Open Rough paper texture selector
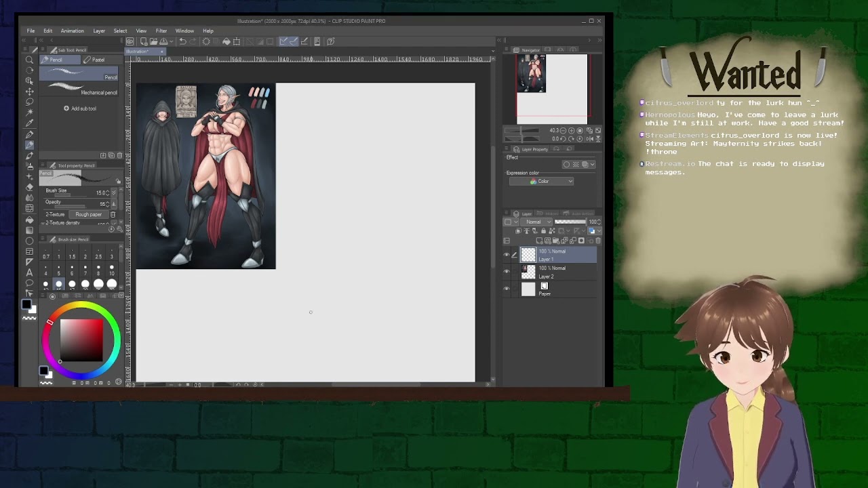Screen dimensions: 868x488 89,214
